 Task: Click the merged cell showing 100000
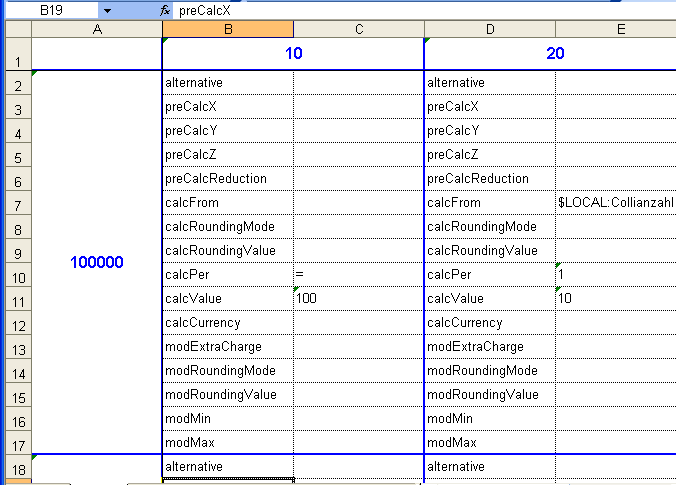click(x=97, y=262)
